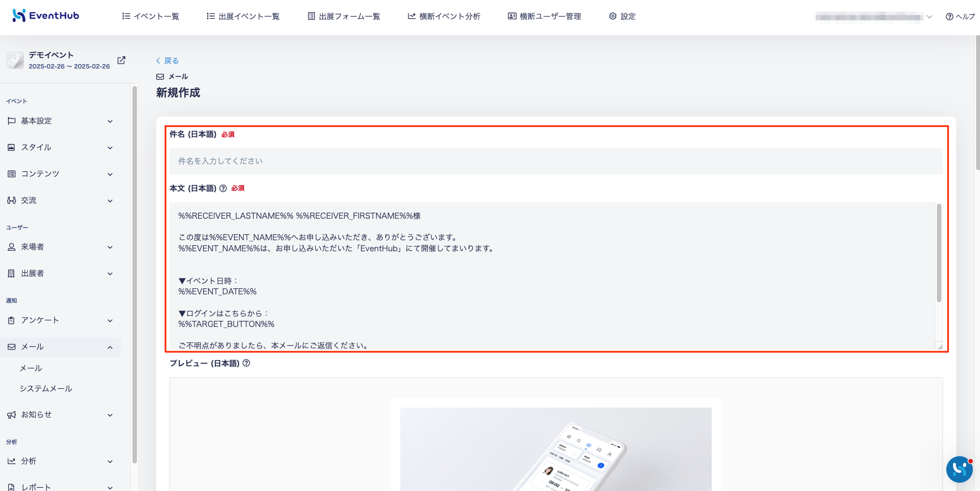Expand the アンケート sidebar section
980x491 pixels.
pyautogui.click(x=61, y=320)
